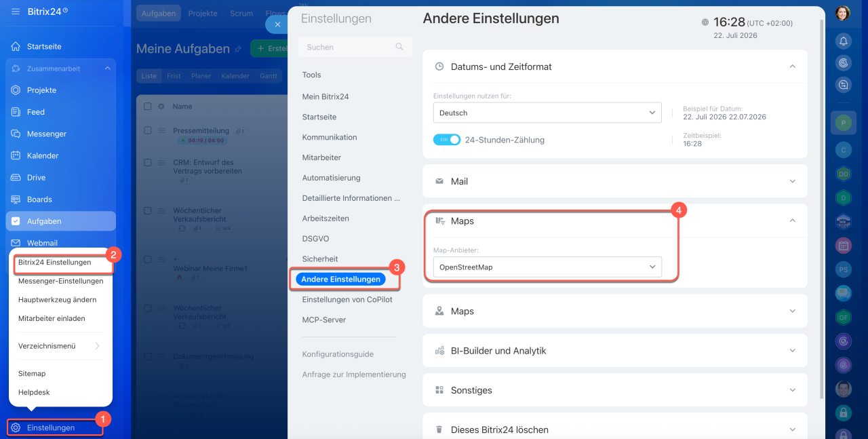Expand the Verzeichnismenü submenu arrow
Image resolution: width=868 pixels, height=439 pixels.
point(98,346)
